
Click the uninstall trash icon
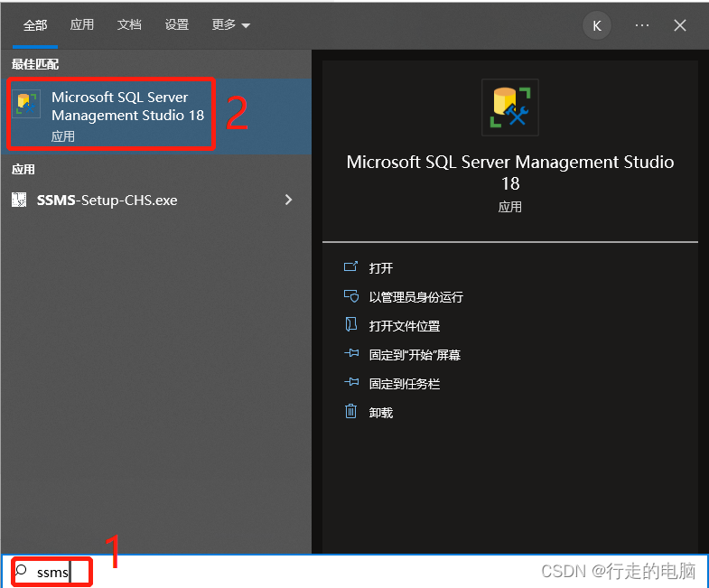[350, 411]
